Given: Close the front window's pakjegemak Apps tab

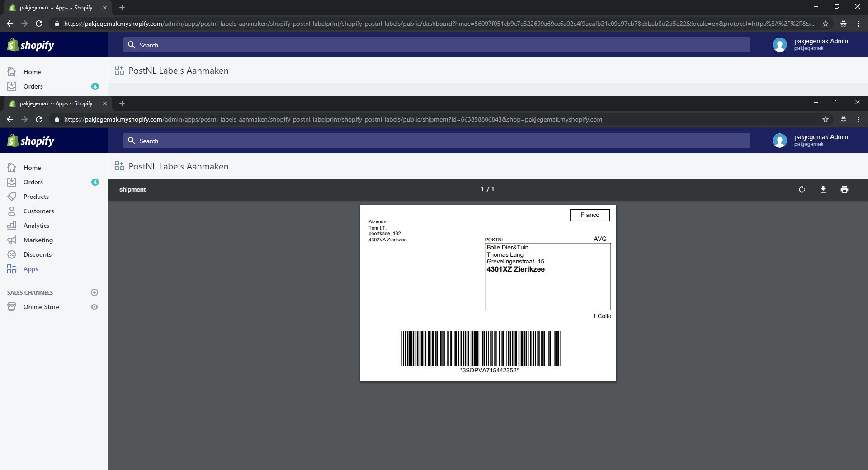Looking at the screenshot, I should 105,103.
